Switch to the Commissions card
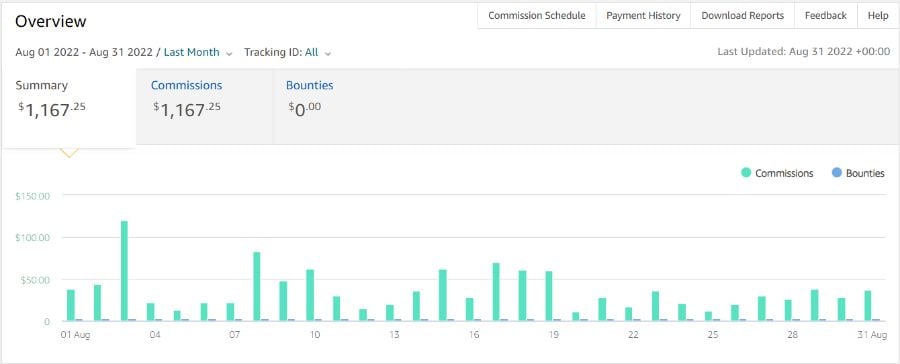900x364 pixels. pyautogui.click(x=204, y=107)
